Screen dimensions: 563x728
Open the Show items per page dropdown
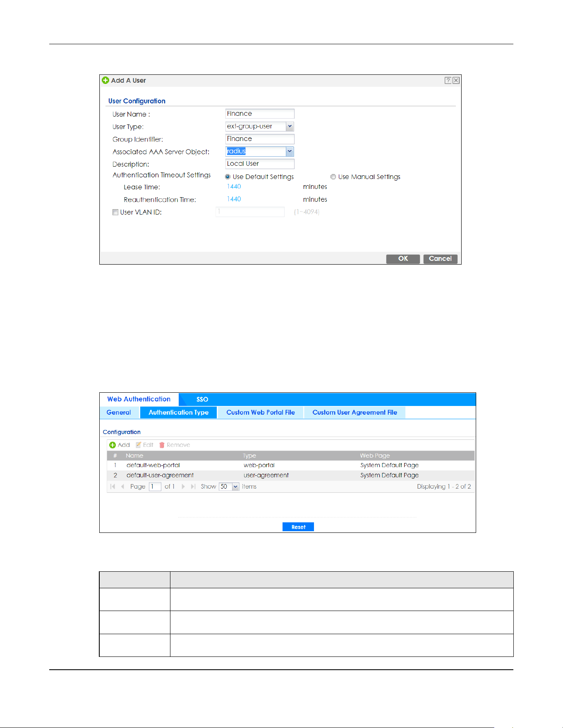coord(235,487)
